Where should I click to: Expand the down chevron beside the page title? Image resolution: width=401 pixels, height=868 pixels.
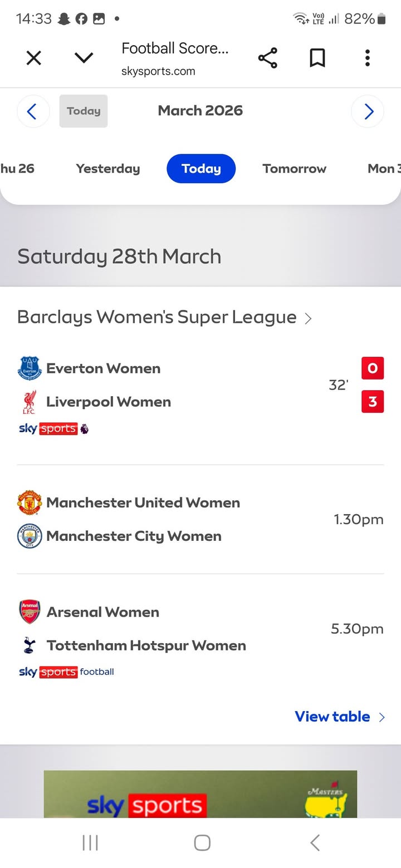[84, 57]
